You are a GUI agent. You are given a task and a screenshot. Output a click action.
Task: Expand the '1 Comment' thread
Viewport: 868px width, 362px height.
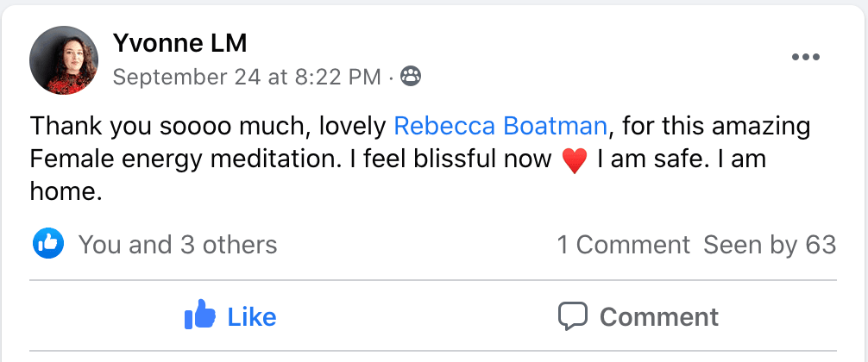(623, 245)
